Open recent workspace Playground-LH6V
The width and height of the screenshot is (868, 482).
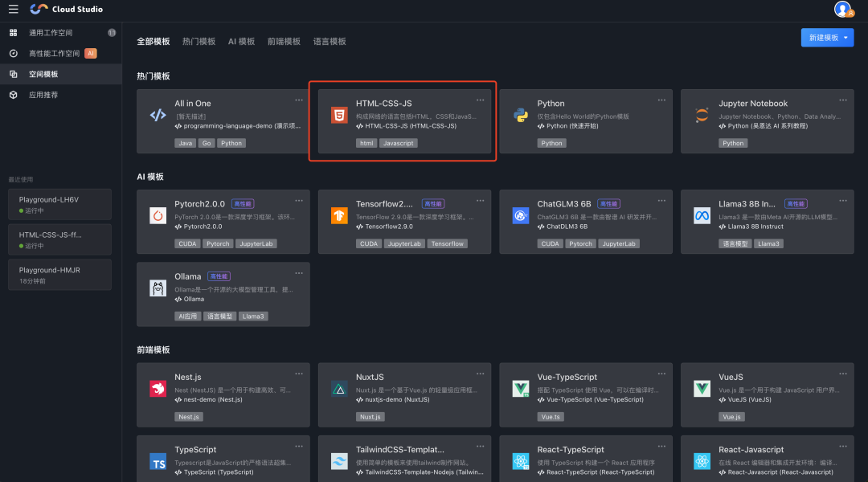(x=59, y=204)
